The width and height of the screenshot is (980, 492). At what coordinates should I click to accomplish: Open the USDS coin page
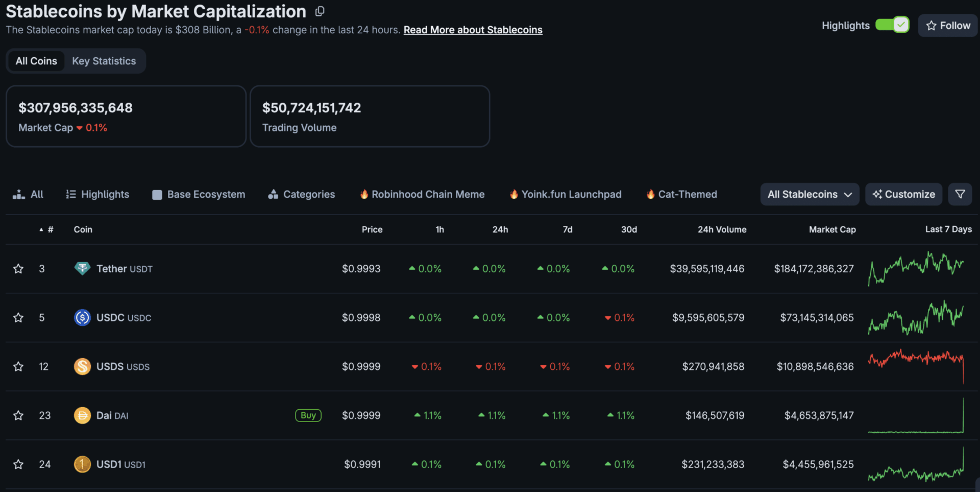tap(123, 367)
